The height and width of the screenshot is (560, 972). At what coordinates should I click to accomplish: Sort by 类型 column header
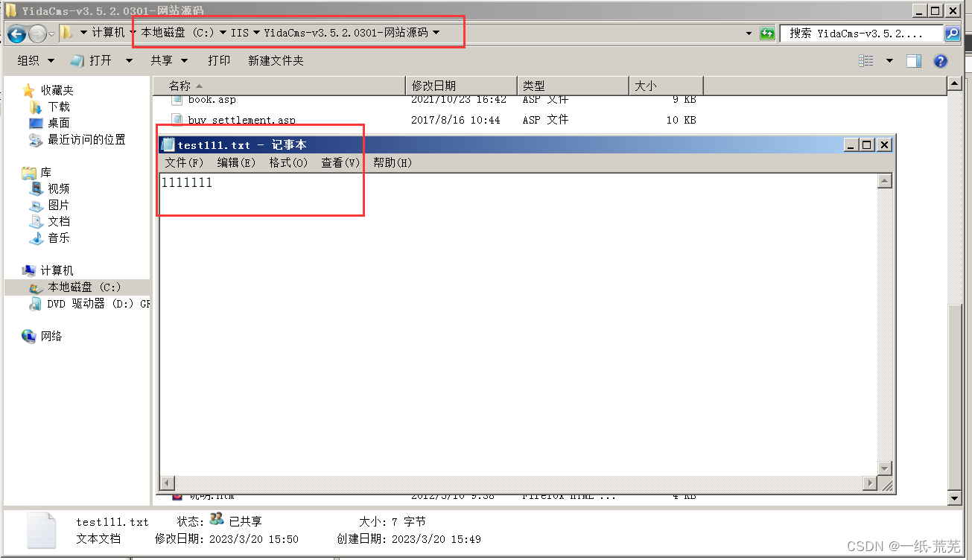click(x=573, y=86)
